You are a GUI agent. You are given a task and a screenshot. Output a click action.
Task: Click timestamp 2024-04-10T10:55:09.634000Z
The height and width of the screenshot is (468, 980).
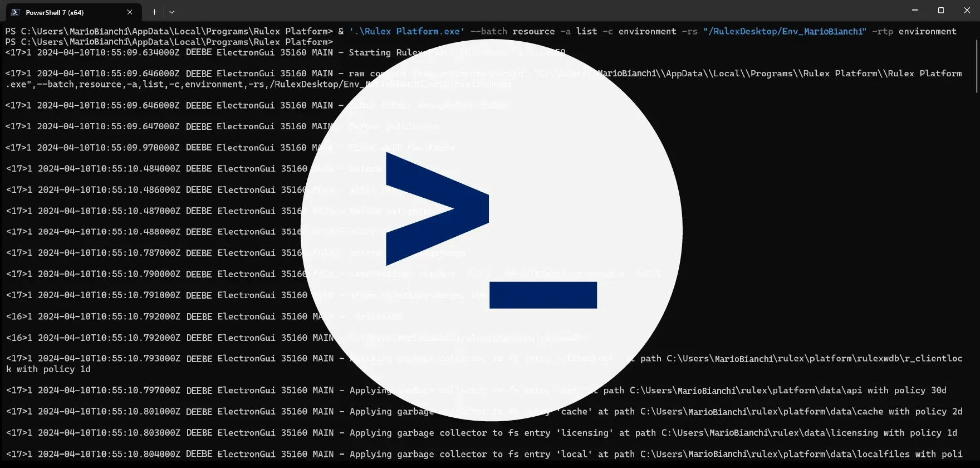coord(108,52)
